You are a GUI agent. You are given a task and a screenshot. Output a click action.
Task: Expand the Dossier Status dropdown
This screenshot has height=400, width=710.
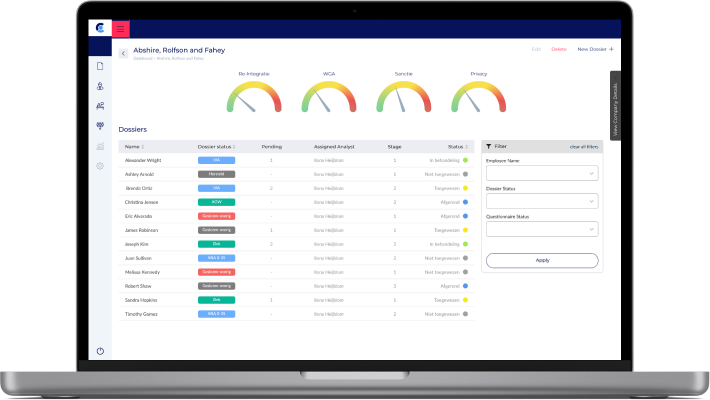click(542, 201)
